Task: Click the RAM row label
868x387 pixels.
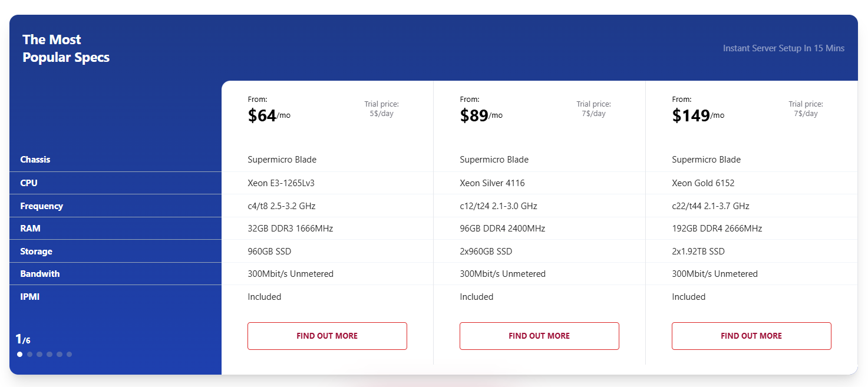Action: 29,229
